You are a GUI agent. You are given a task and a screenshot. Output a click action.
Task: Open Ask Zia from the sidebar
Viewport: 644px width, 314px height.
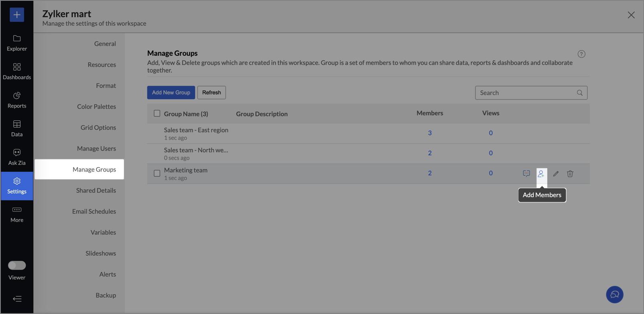[x=17, y=157]
